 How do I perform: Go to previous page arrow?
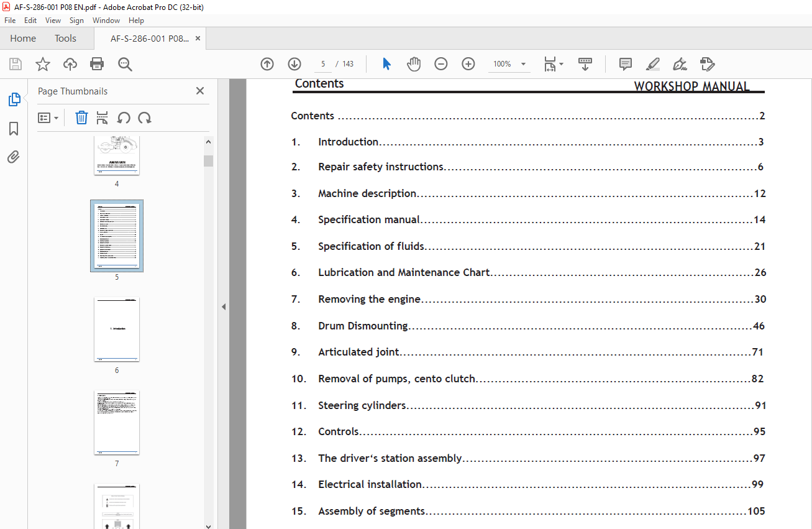(267, 64)
